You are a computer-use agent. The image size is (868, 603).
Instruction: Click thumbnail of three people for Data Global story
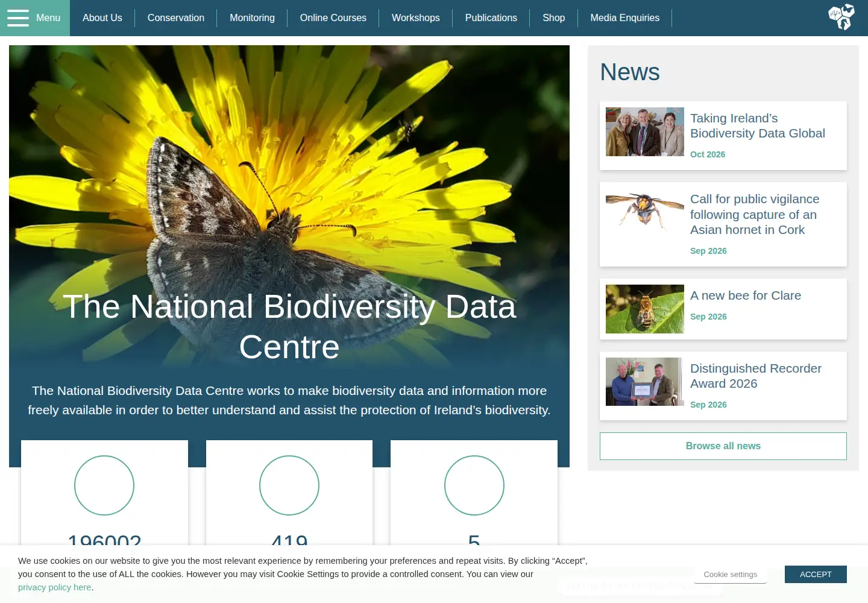pyautogui.click(x=645, y=132)
